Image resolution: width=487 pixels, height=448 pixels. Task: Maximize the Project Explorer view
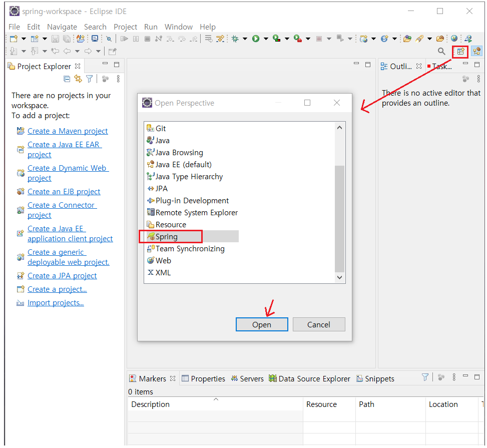pyautogui.click(x=117, y=65)
